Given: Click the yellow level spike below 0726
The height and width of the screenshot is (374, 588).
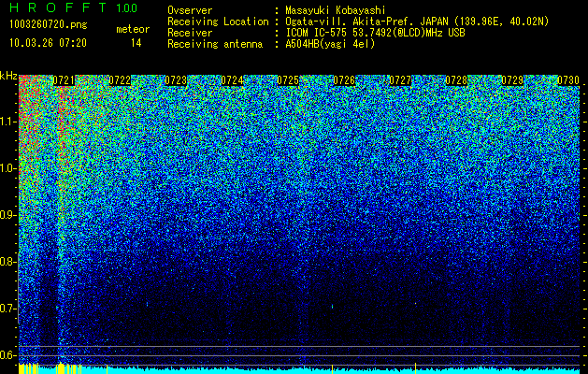Looking at the screenshot, I should pos(332,368).
